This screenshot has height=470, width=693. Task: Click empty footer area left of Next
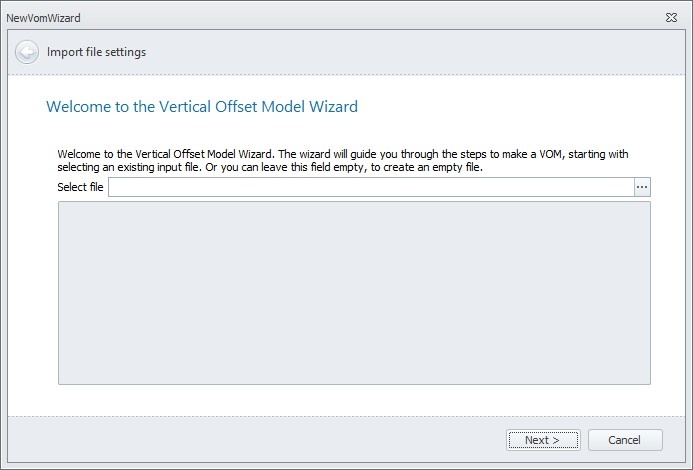(x=250, y=440)
